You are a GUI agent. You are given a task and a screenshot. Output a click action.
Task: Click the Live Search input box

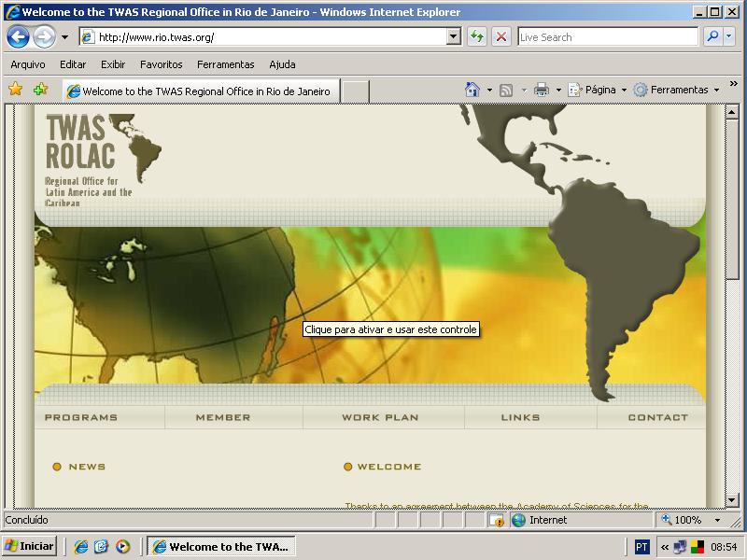tap(608, 36)
